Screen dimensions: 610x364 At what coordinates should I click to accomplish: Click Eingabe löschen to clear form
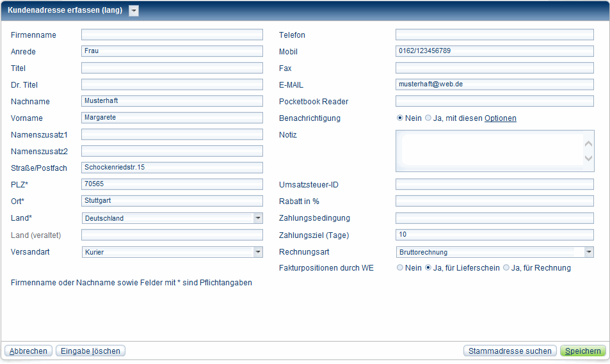point(90,351)
